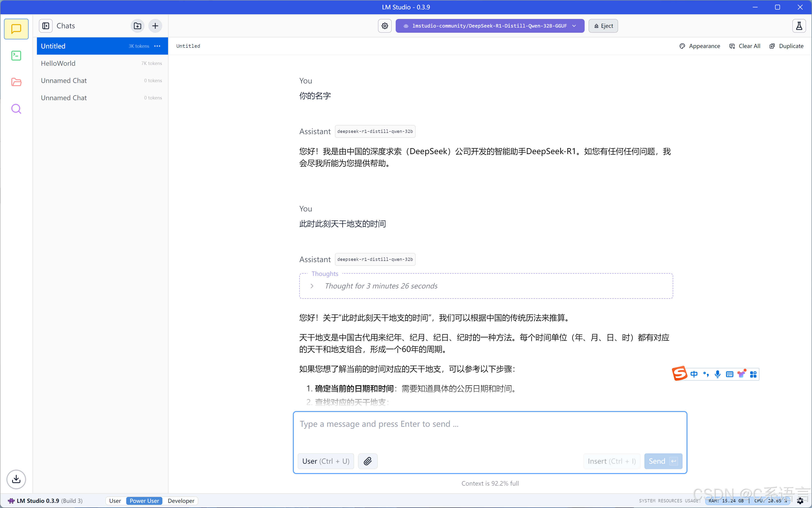Click the user message 你的名字
The width and height of the screenshot is (812, 508).
click(x=315, y=96)
